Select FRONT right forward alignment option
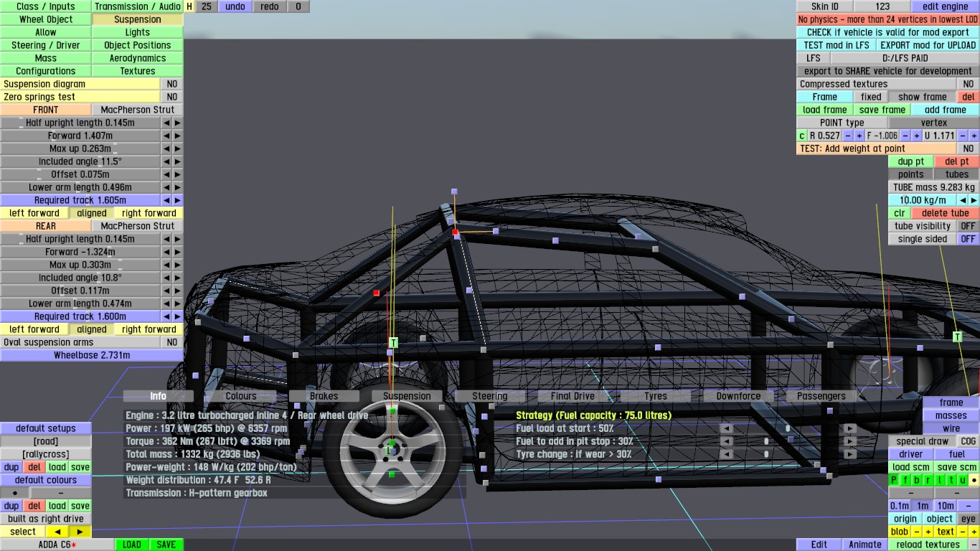This screenshot has height=551, width=980. click(149, 213)
